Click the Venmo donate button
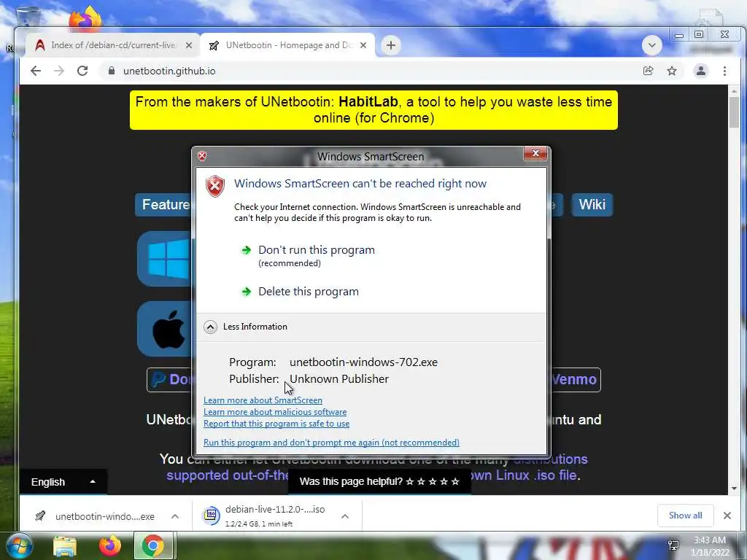This screenshot has height=560, width=747. (576, 379)
